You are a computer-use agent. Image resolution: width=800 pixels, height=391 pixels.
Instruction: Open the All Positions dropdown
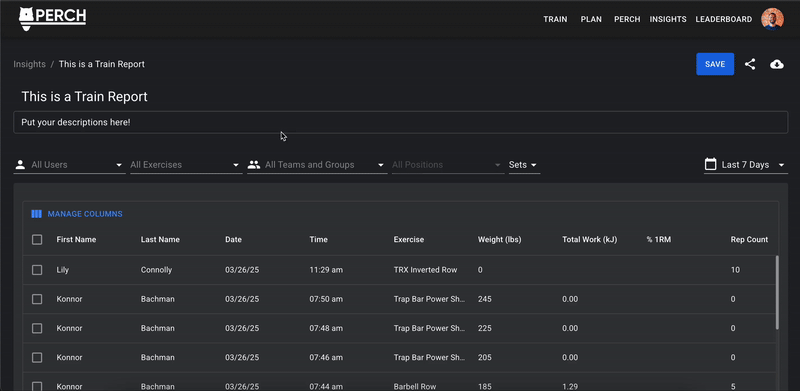[x=448, y=165]
